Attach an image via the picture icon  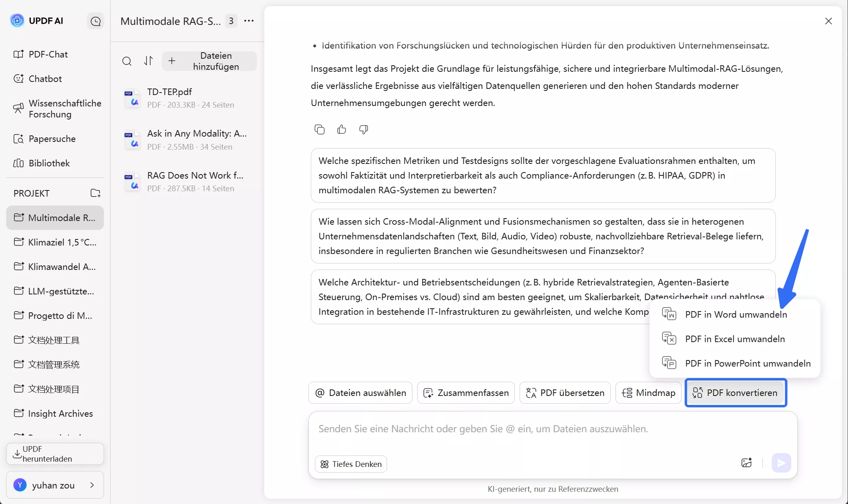tap(746, 463)
